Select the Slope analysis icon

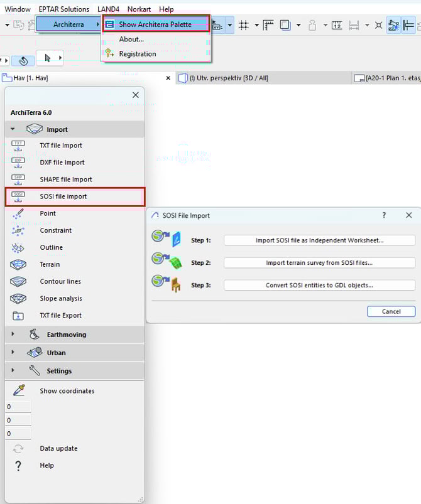tap(18, 298)
